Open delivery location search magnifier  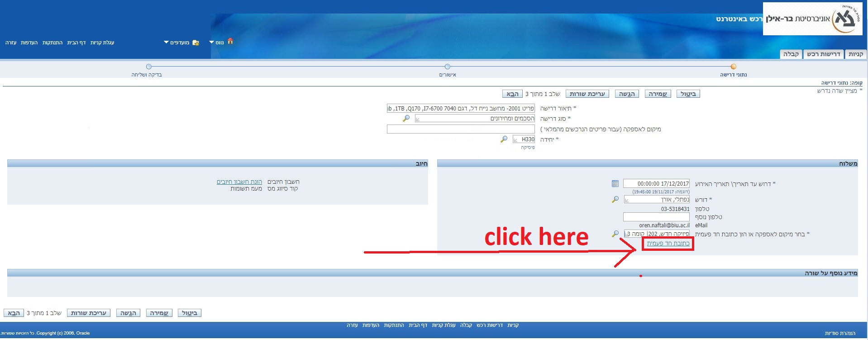615,234
